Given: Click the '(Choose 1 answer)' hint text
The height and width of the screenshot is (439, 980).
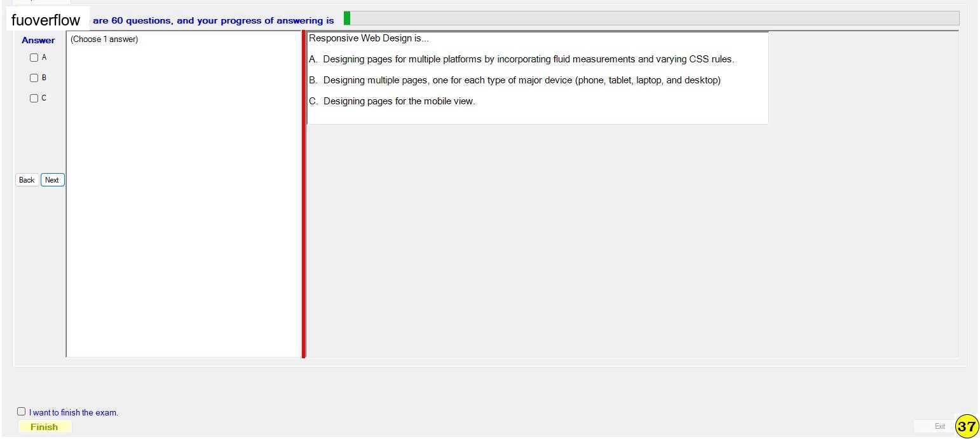Looking at the screenshot, I should pos(104,39).
